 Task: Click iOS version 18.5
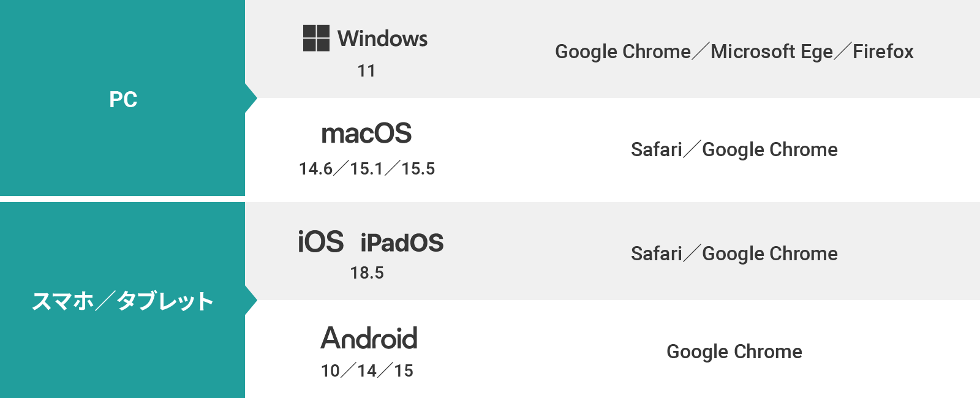point(367,273)
